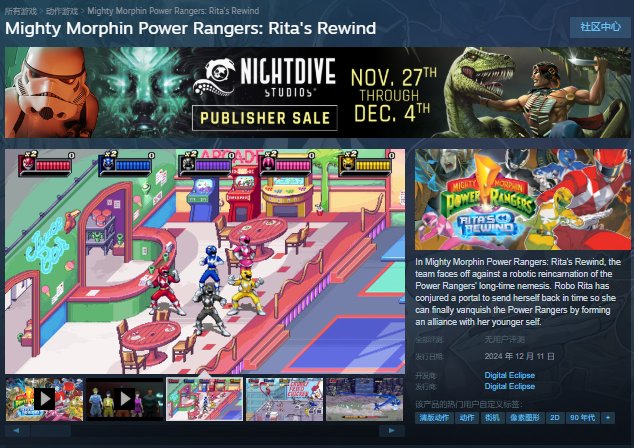
Task: Play the second trailer with people standing
Action: click(125, 399)
